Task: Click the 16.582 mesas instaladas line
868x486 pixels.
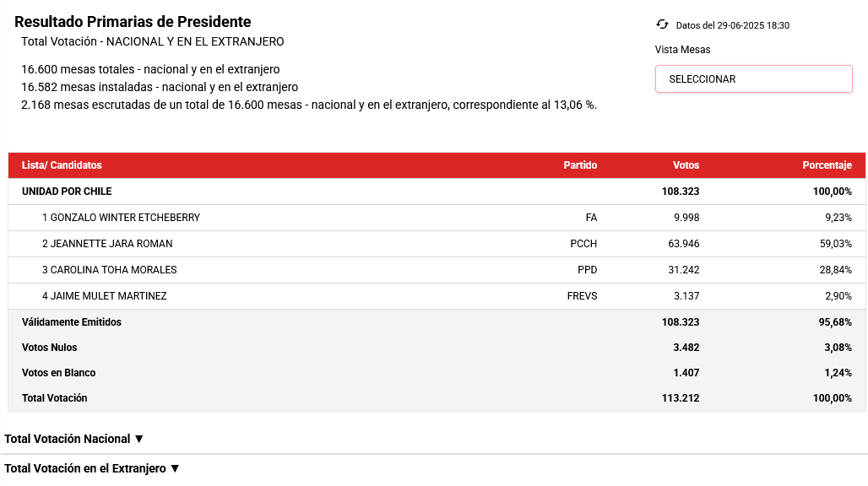Action: (160, 88)
